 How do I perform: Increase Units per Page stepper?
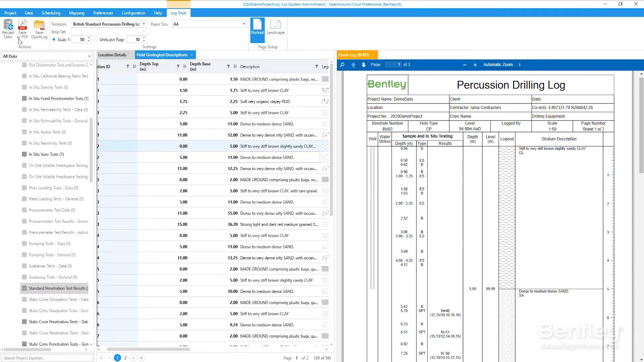pos(144,38)
